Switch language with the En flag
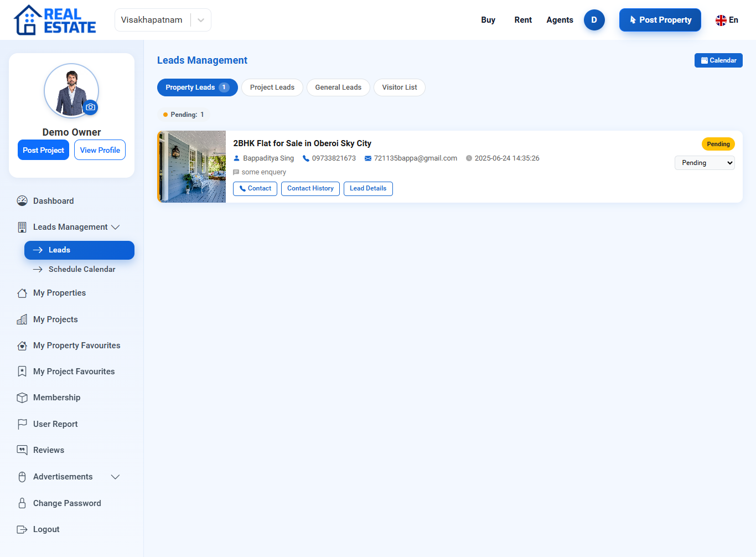756x557 pixels. tap(727, 20)
